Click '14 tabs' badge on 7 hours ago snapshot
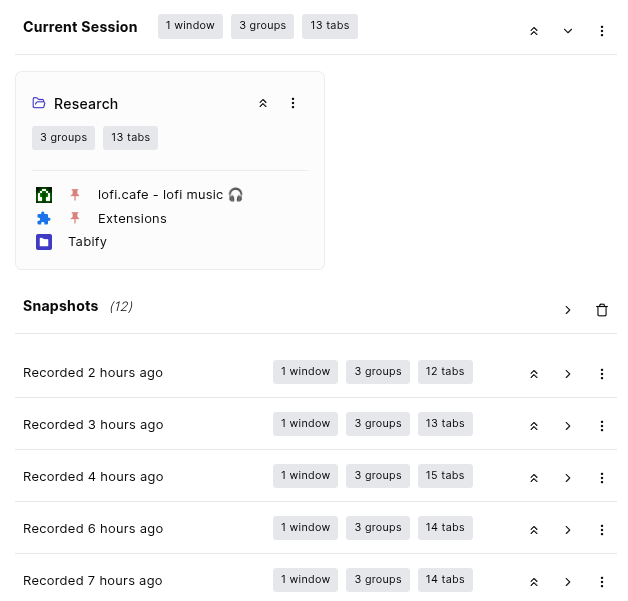628x601 pixels. click(x=445, y=580)
